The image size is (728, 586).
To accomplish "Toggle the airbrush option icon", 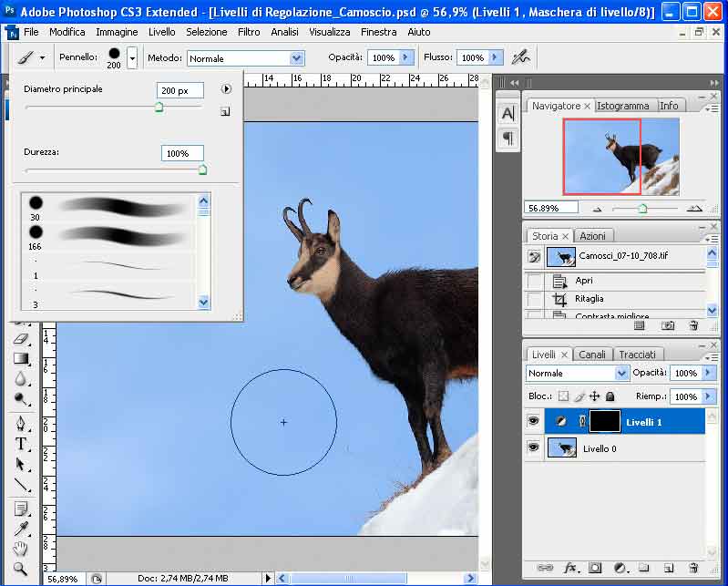I will (x=521, y=57).
